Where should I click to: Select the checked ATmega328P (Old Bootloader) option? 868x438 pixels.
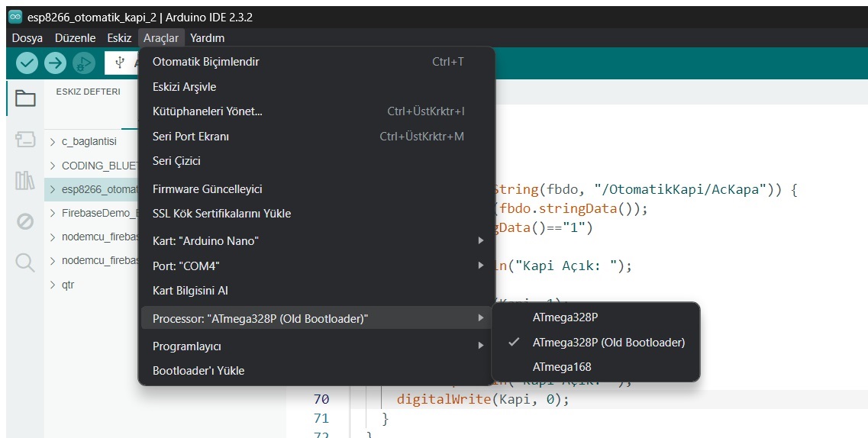(x=608, y=343)
